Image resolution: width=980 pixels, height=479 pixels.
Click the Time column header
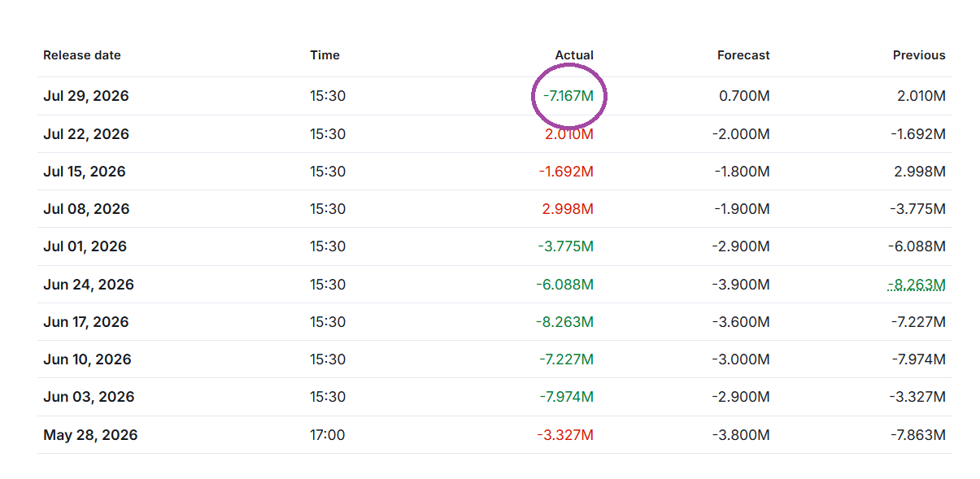(x=324, y=55)
